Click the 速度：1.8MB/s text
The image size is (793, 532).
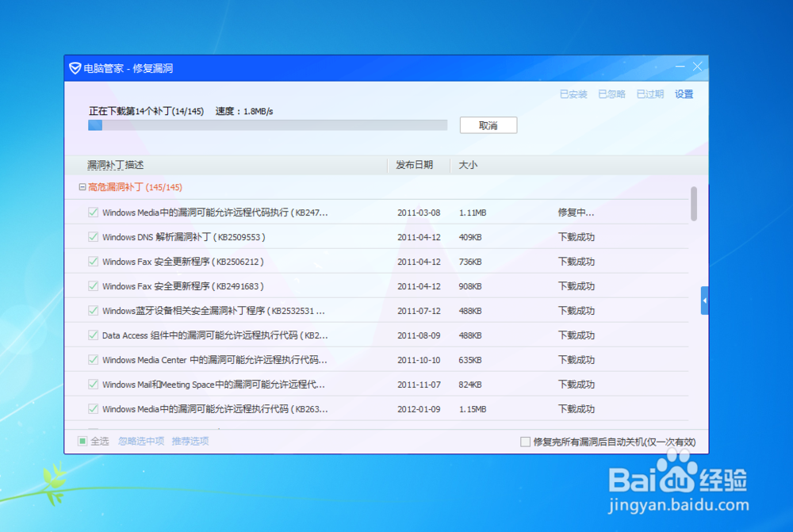click(244, 111)
